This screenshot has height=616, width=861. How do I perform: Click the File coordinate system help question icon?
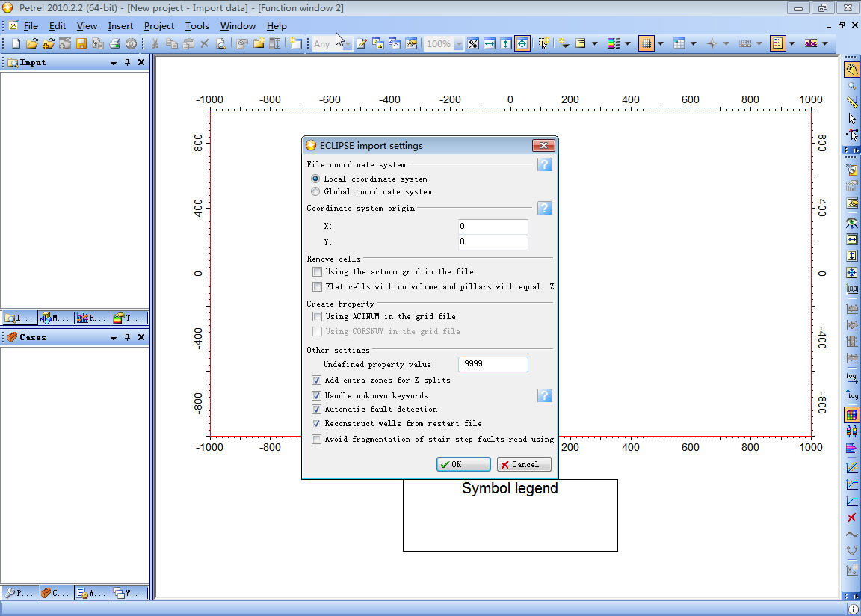point(545,164)
